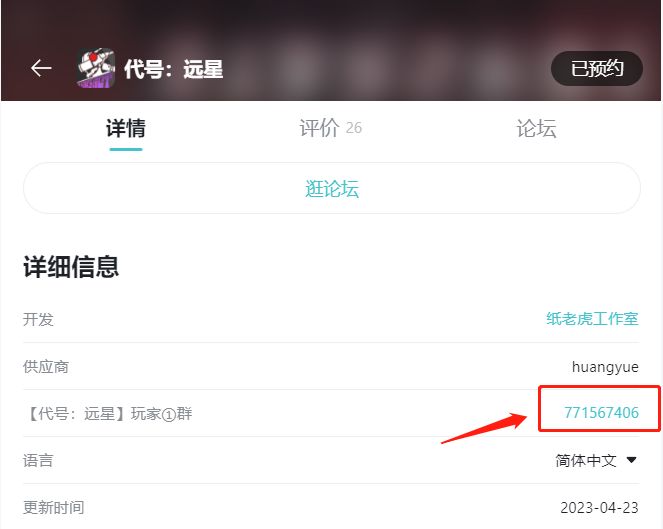Screen dimensions: 663x529
Task: Open the 纸老虎工作室 developer link
Action: [x=592, y=319]
